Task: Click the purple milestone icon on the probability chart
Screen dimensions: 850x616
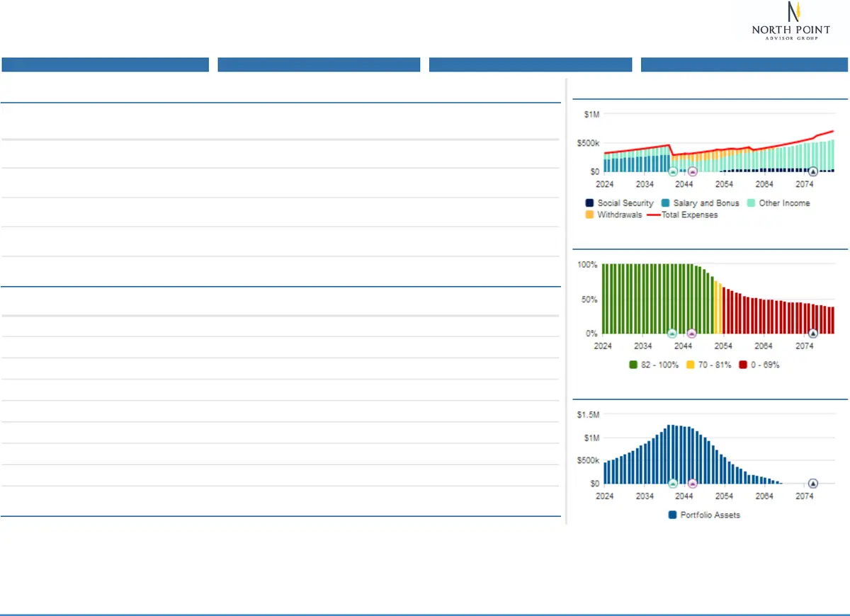Action: [692, 333]
